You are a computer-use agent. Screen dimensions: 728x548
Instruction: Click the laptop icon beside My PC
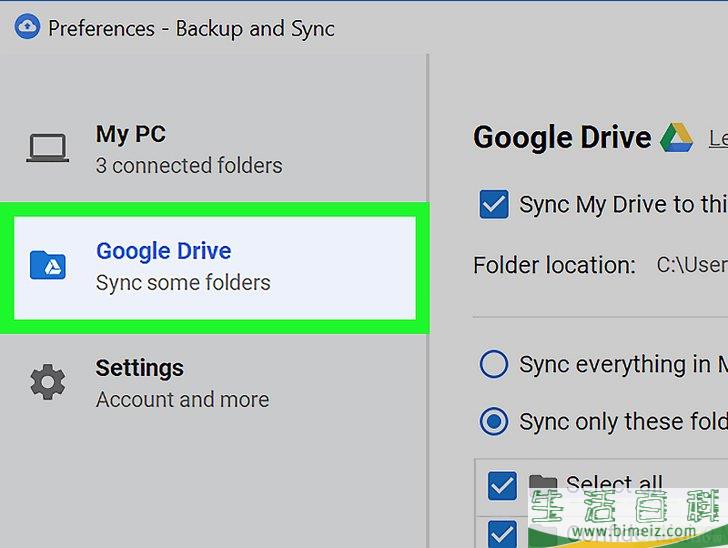pos(47,148)
